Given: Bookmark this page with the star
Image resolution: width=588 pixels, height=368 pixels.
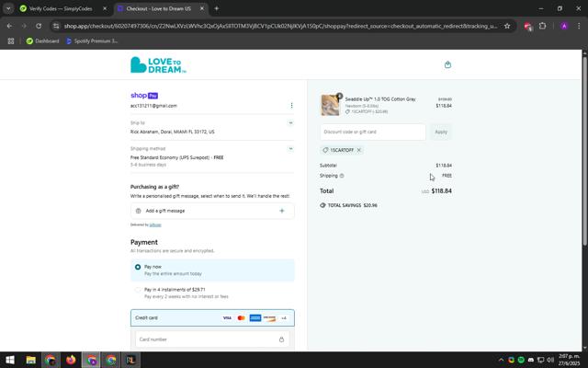Looking at the screenshot, I should coord(507,26).
